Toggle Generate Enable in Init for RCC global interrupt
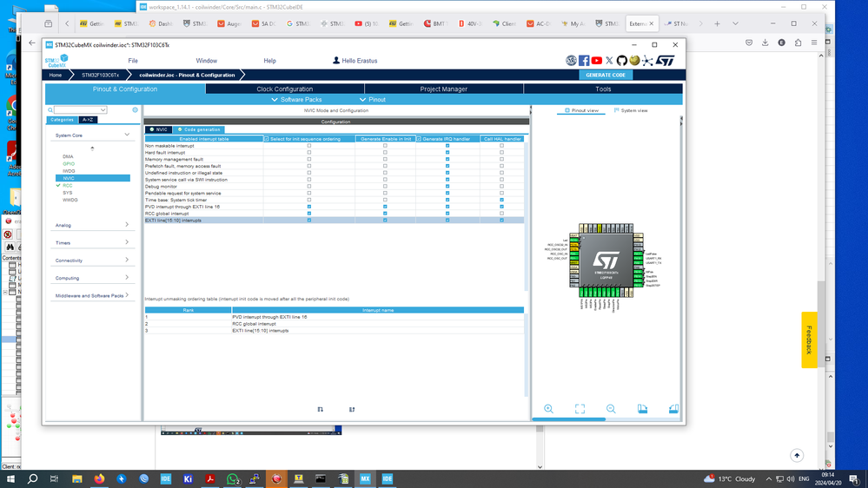868x488 pixels. click(x=385, y=213)
